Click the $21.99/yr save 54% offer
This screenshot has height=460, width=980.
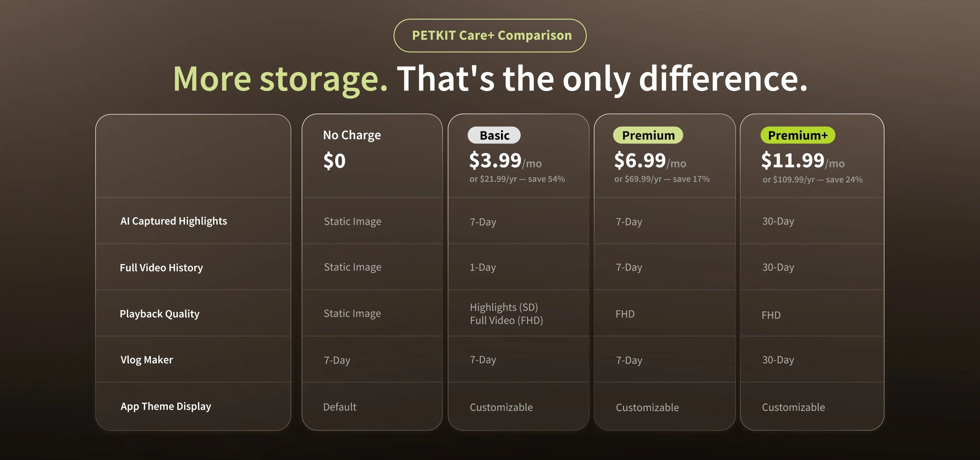pos(517,179)
